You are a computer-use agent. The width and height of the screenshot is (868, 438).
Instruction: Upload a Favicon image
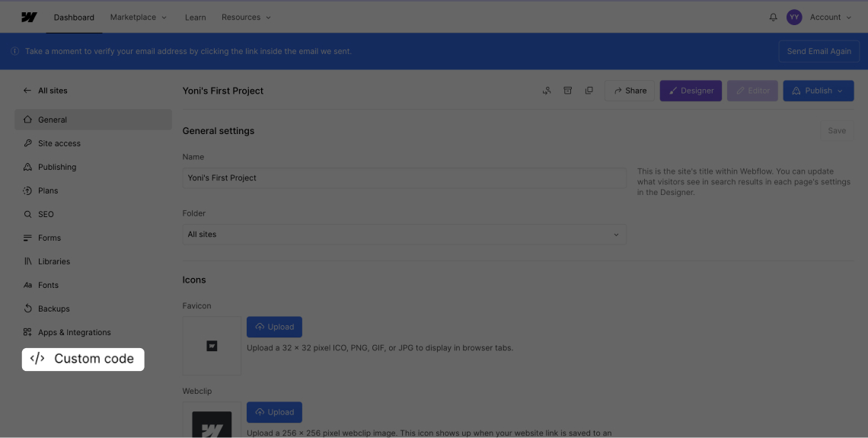pyautogui.click(x=274, y=327)
